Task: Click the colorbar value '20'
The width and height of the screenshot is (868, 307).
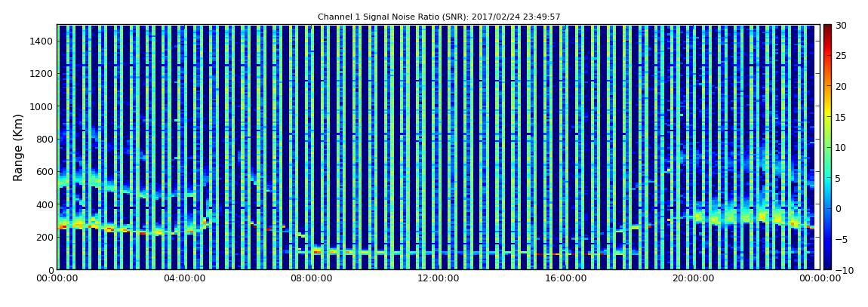Action: point(842,86)
